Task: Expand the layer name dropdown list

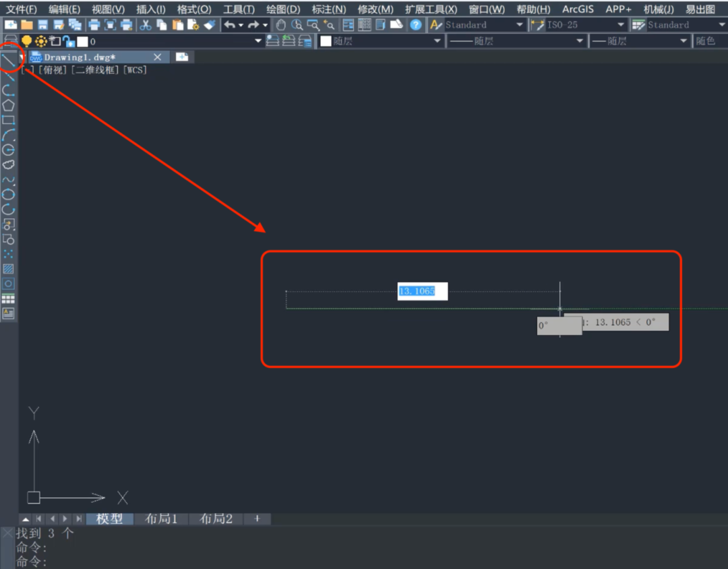Action: [257, 41]
